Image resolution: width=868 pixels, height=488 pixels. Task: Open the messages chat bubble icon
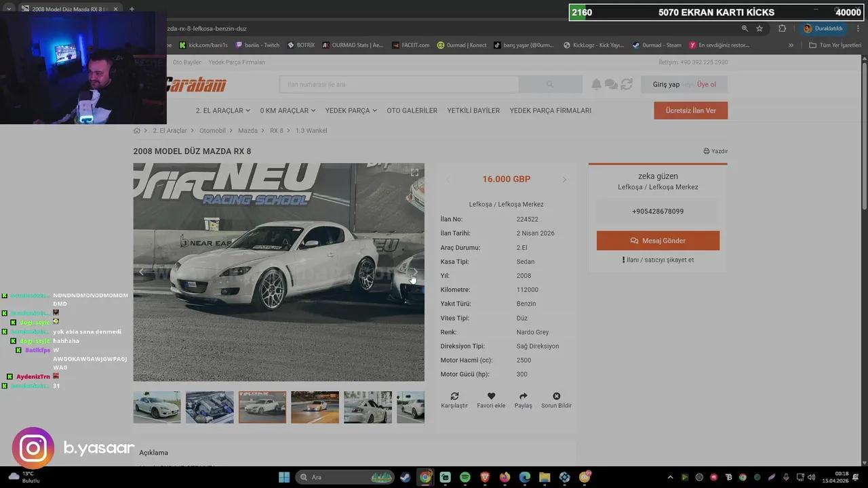(611, 84)
